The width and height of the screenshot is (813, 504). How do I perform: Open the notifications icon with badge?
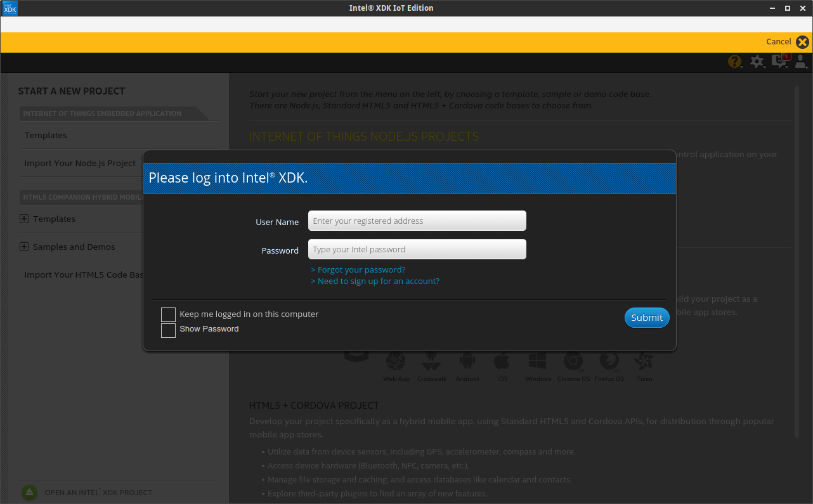pos(779,61)
